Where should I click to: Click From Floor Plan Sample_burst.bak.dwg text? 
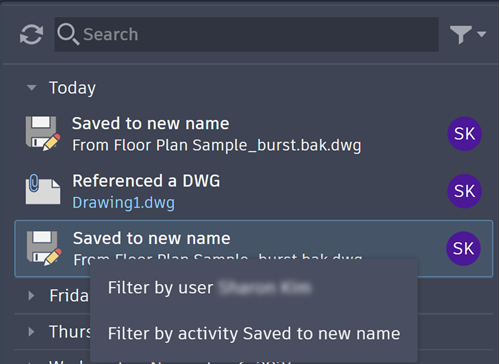[217, 145]
